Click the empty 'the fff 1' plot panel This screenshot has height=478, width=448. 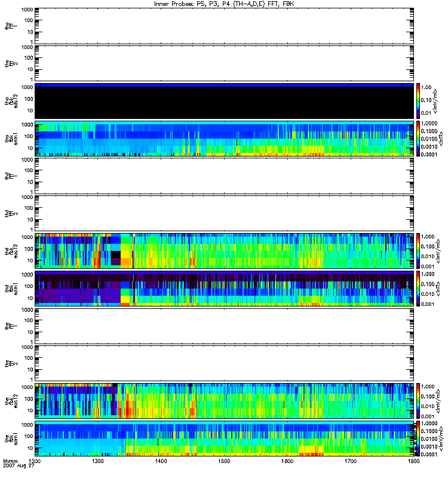(x=224, y=326)
